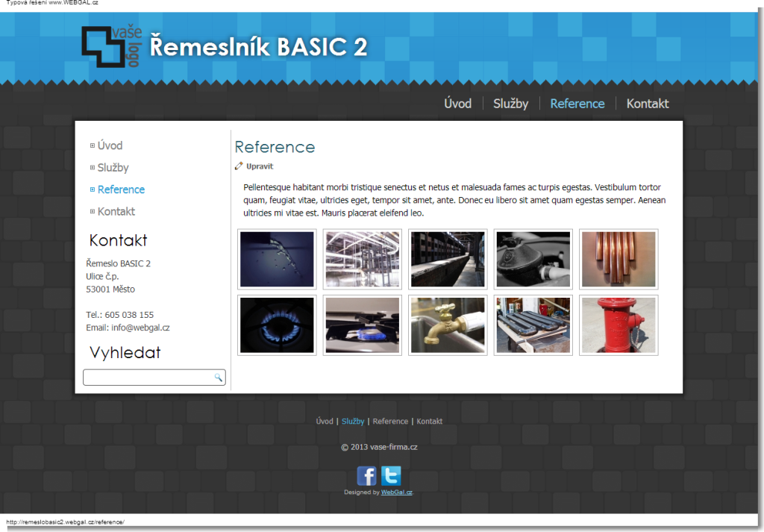Click the 'Reference' page heading
764x532 pixels.
coord(275,147)
